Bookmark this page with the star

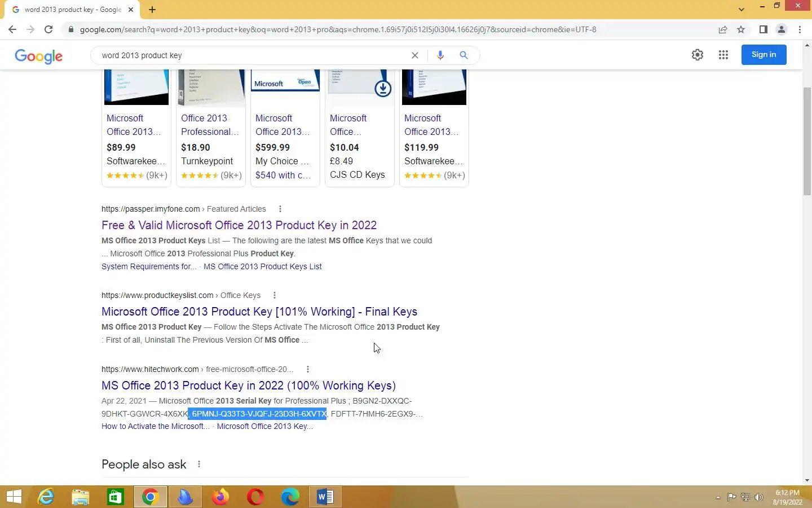[741, 29]
